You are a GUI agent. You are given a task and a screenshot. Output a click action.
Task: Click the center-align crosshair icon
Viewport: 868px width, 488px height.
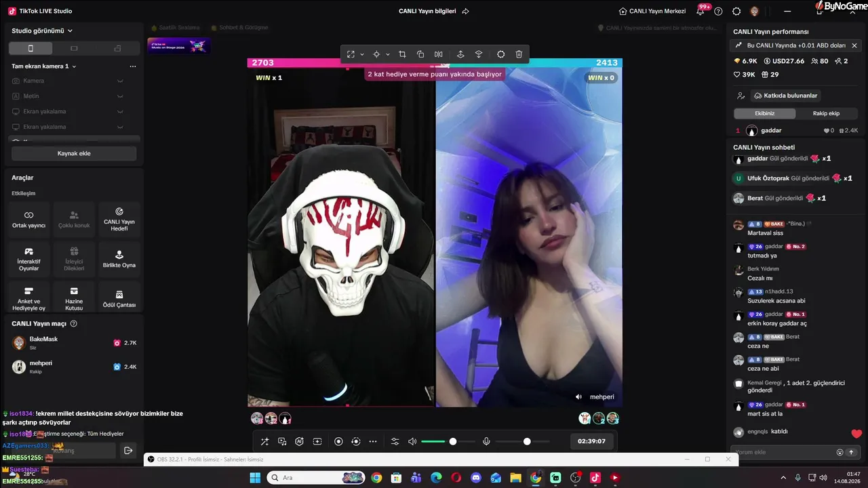point(376,54)
